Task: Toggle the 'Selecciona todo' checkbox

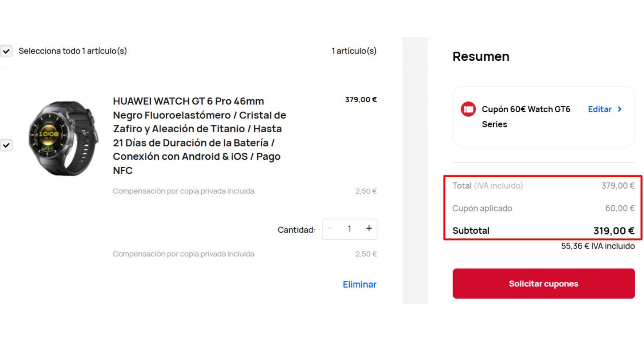Action: pos(6,51)
